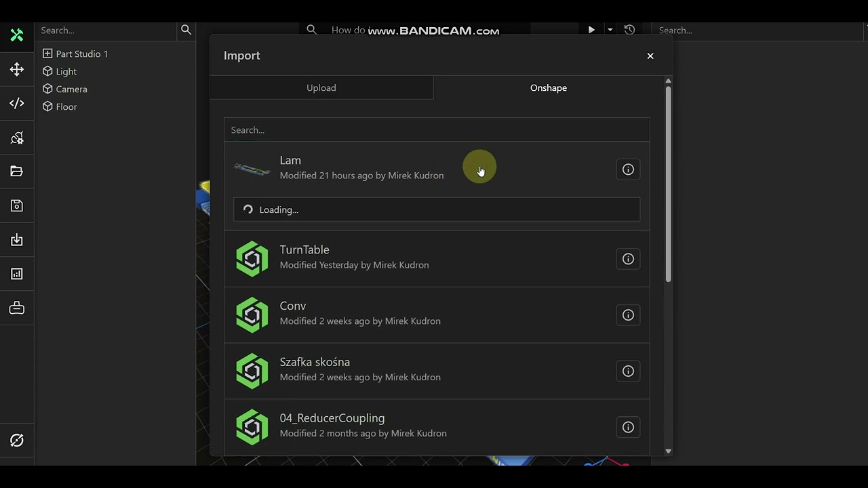This screenshot has width=868, height=488.
Task: Show info for Conv document
Action: (x=628, y=315)
